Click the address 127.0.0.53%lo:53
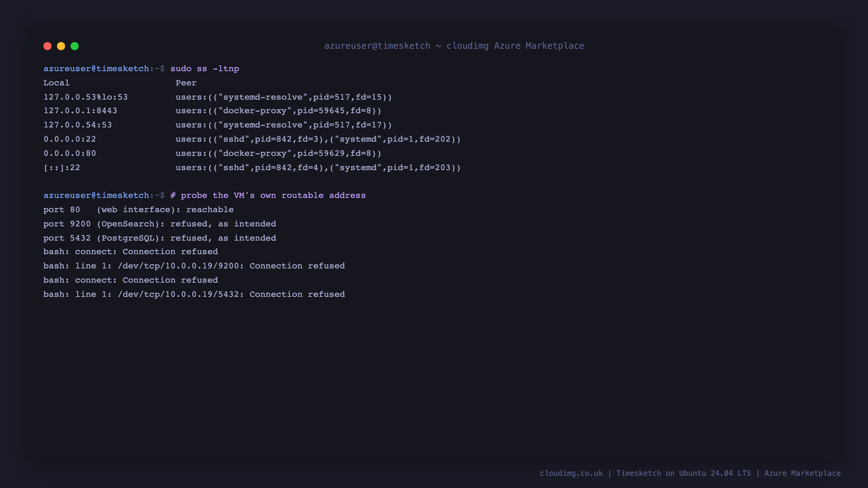 point(85,97)
